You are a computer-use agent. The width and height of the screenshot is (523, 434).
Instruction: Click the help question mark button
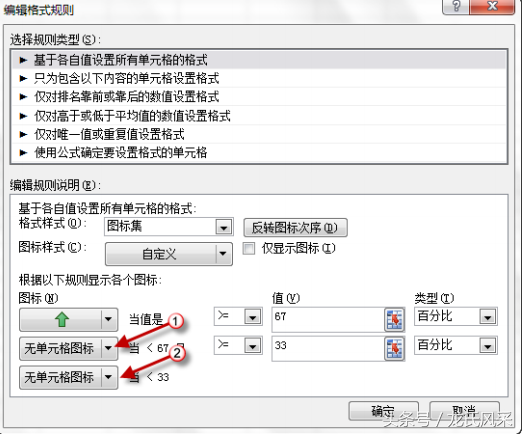456,6
